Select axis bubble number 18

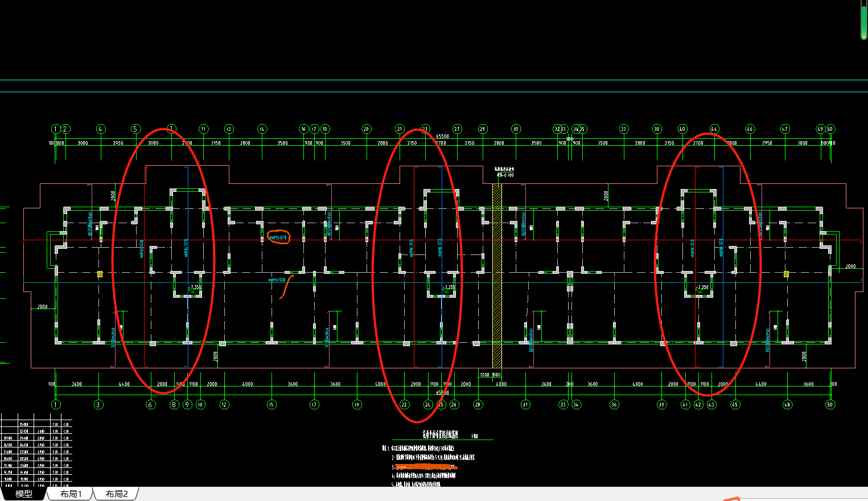(x=325, y=129)
